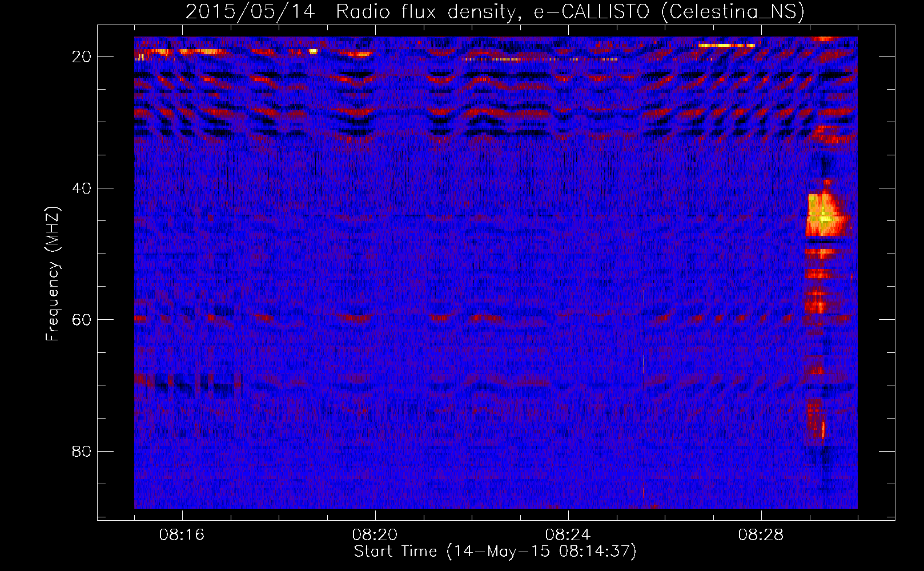Select the 08:20 time tick label
Viewport: 924px width, 571px height.
tap(375, 535)
